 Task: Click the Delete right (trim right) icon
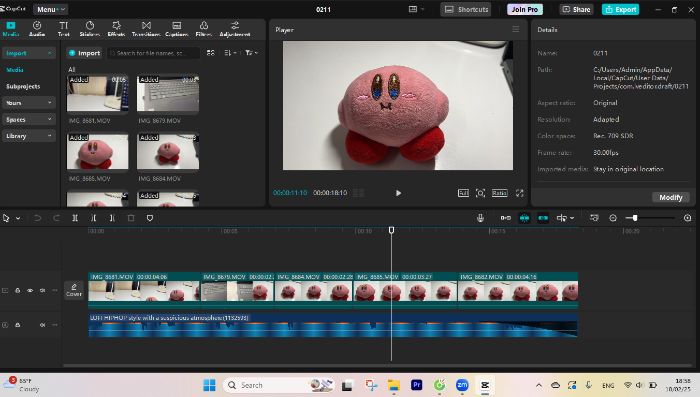pos(112,218)
